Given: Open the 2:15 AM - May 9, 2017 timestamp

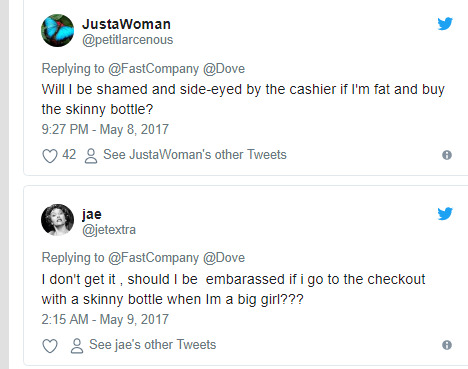Looking at the screenshot, I should (x=105, y=320).
